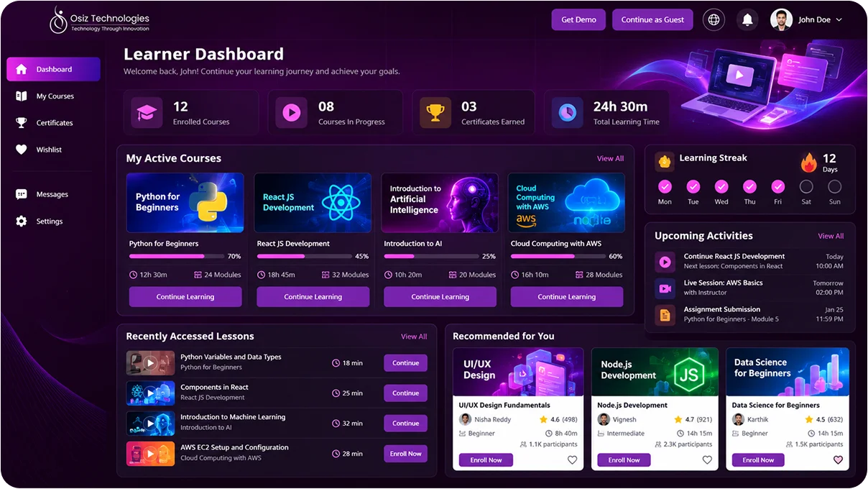This screenshot has width=868, height=489.
Task: Continue the Components in React lesson
Action: (405, 393)
